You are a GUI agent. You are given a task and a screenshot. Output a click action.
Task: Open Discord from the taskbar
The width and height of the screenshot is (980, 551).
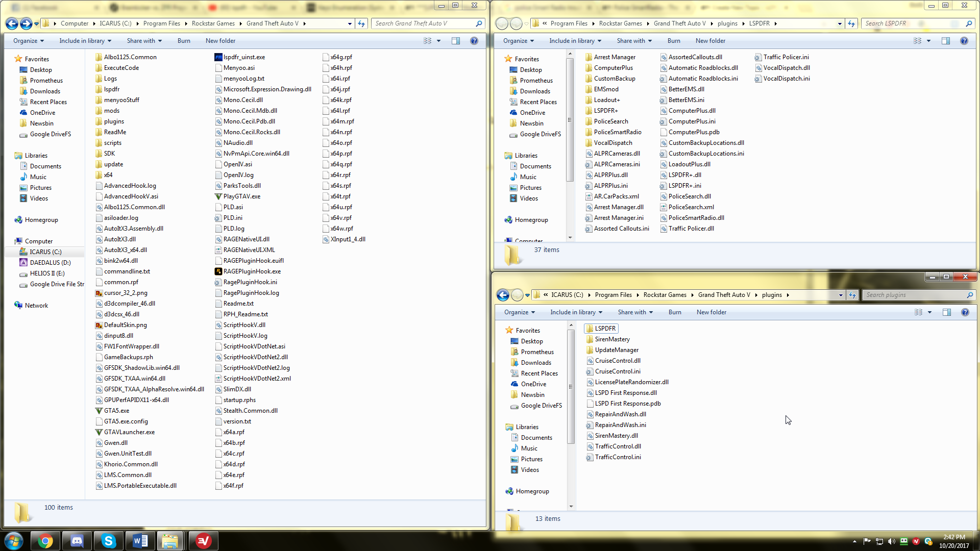(77, 541)
